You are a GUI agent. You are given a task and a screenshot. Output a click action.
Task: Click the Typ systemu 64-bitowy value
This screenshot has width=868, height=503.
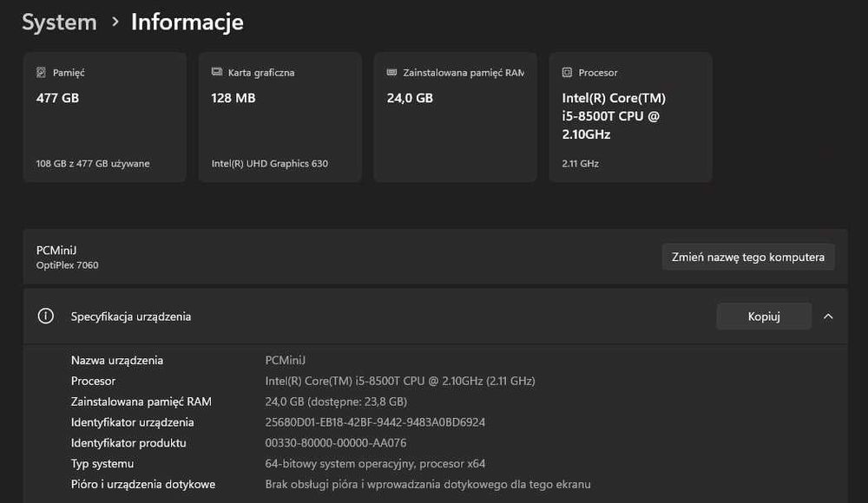point(375,464)
